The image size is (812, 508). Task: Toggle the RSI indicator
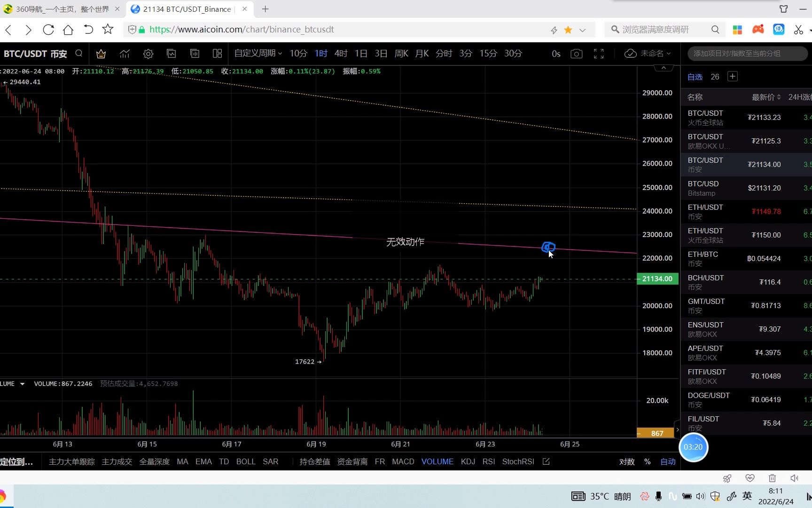click(x=489, y=461)
